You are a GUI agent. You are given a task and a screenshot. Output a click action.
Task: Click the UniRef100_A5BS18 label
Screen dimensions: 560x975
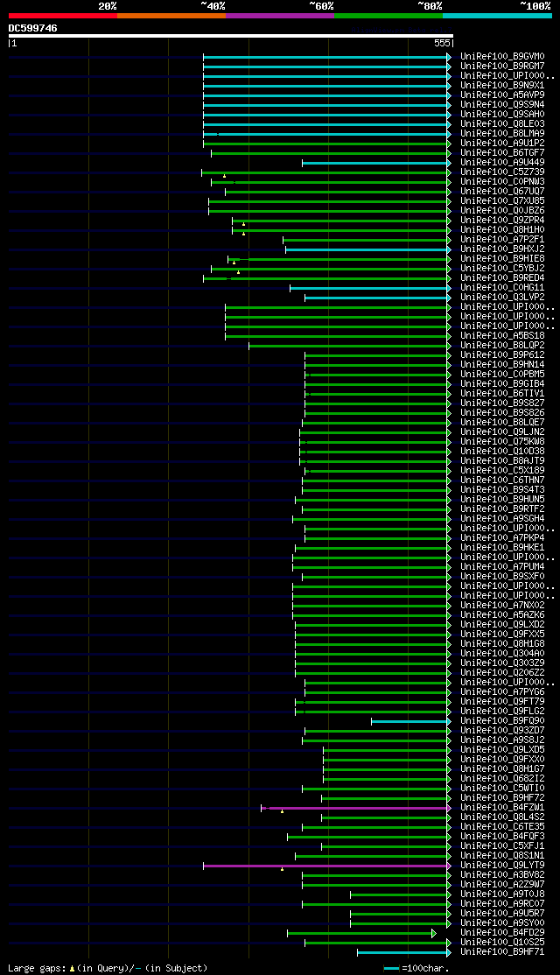(x=503, y=336)
